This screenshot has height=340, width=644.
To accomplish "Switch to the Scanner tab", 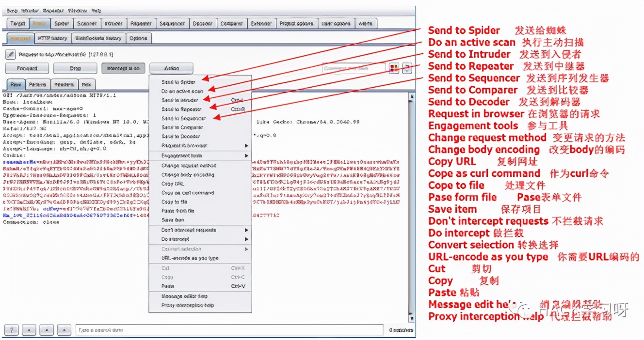I will pyautogui.click(x=87, y=23).
